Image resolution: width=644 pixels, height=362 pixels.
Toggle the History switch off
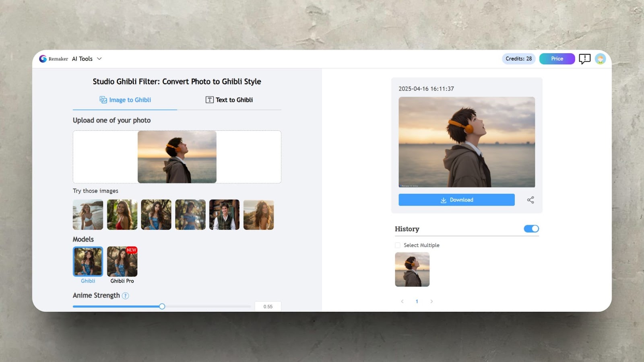531,228
